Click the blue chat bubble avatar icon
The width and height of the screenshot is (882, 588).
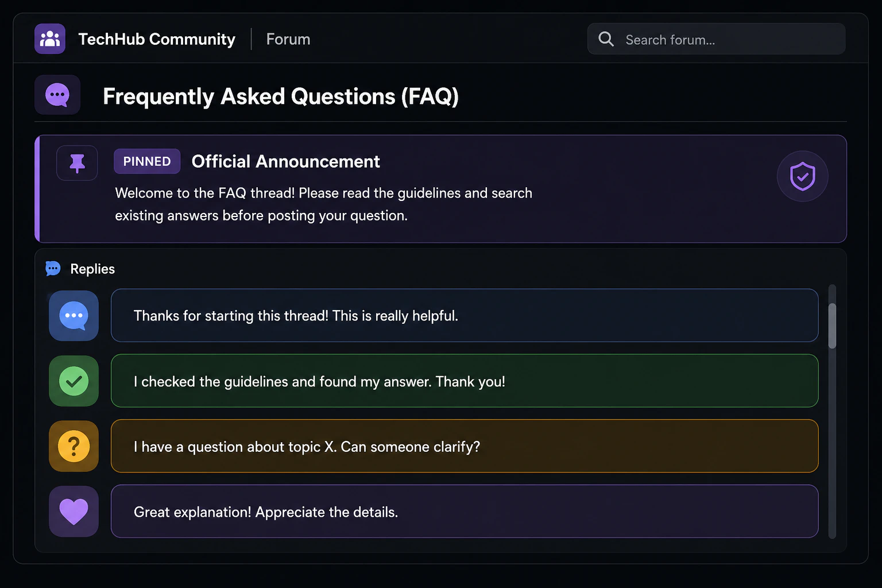point(73,316)
